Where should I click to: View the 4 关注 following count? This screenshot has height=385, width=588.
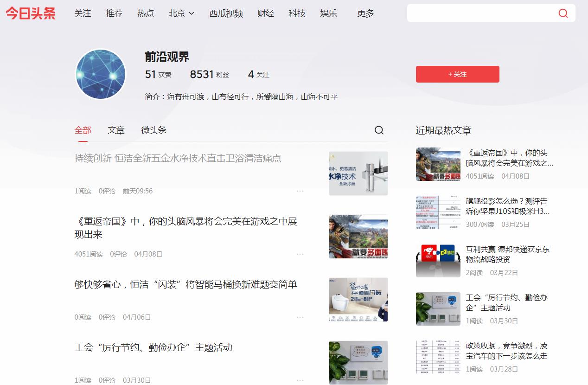point(259,74)
